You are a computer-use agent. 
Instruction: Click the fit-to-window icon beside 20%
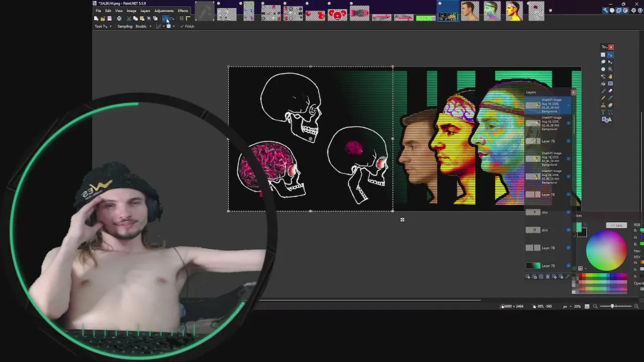587,306
